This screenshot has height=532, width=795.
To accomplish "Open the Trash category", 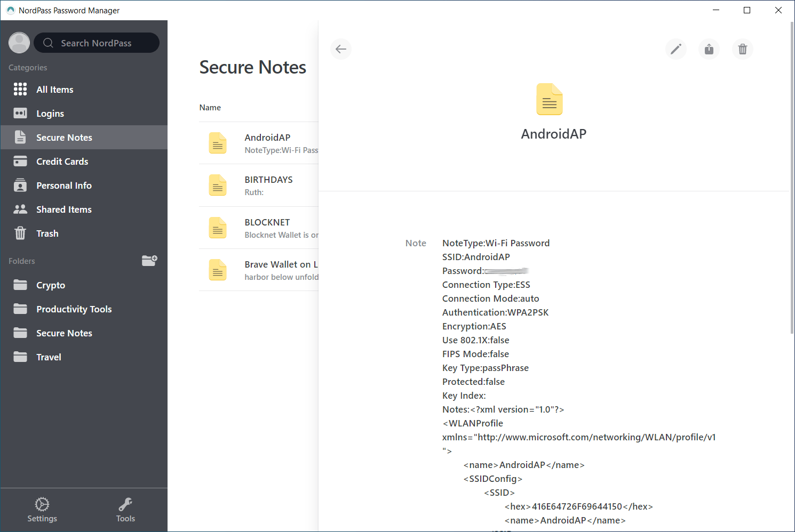I will point(84,233).
